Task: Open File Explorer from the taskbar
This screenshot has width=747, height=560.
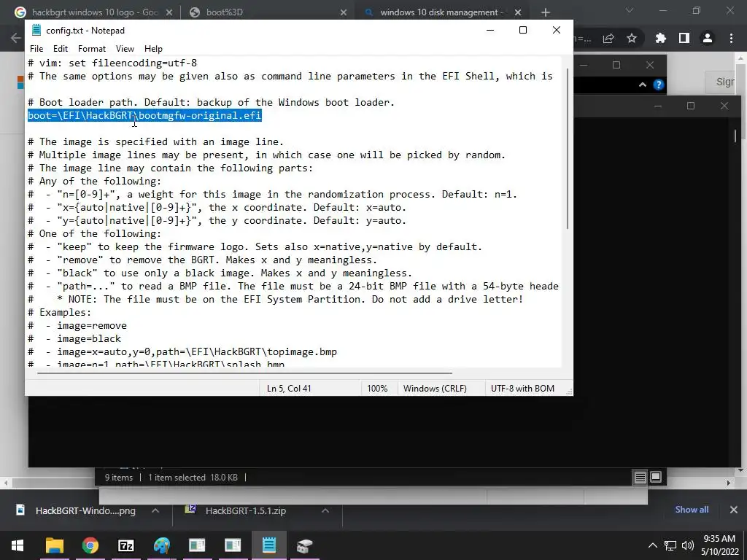Action: point(55,545)
